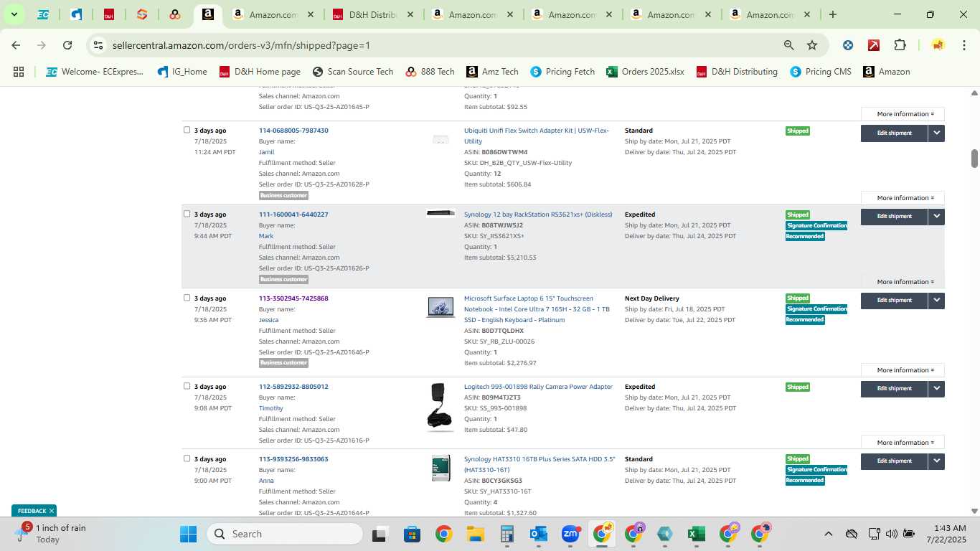View site information icon in address bar
This screenshot has height=551, width=980.
click(98, 45)
